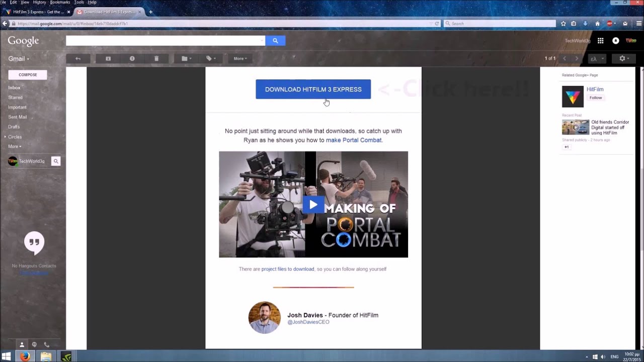Switch to the contacts person tab at bottom left

[x=22, y=345]
